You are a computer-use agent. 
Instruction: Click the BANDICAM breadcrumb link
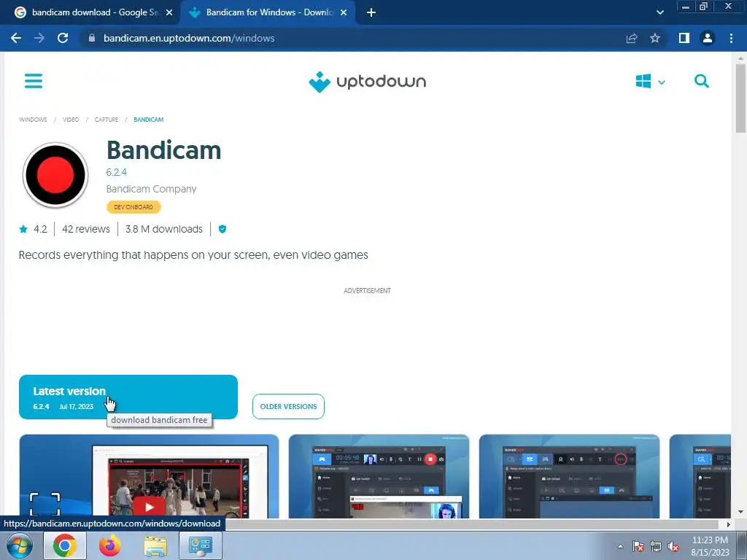[x=149, y=120]
